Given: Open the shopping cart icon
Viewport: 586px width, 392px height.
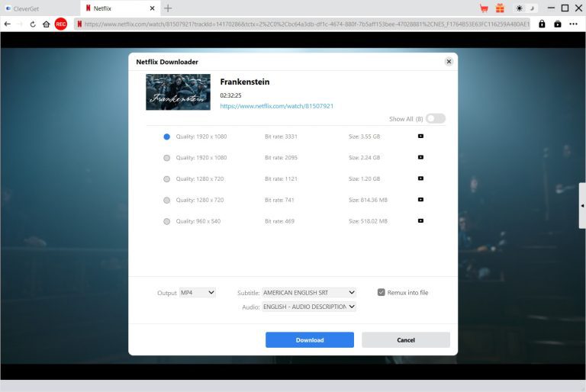Looking at the screenshot, I should tap(484, 8).
